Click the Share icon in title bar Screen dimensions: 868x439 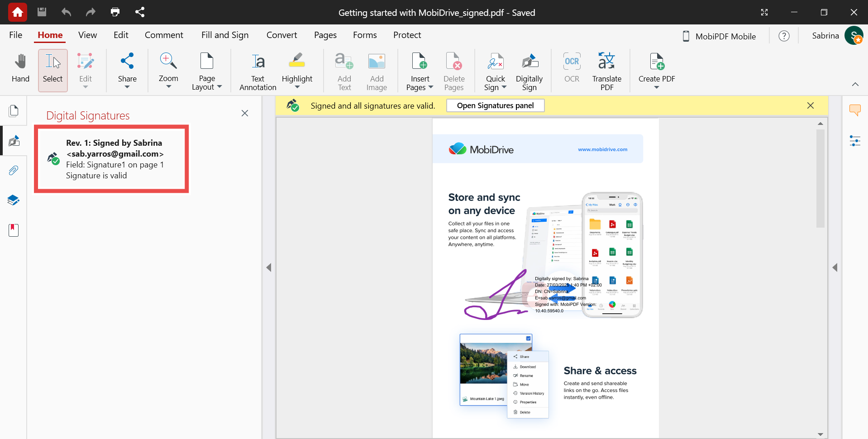[x=140, y=12]
